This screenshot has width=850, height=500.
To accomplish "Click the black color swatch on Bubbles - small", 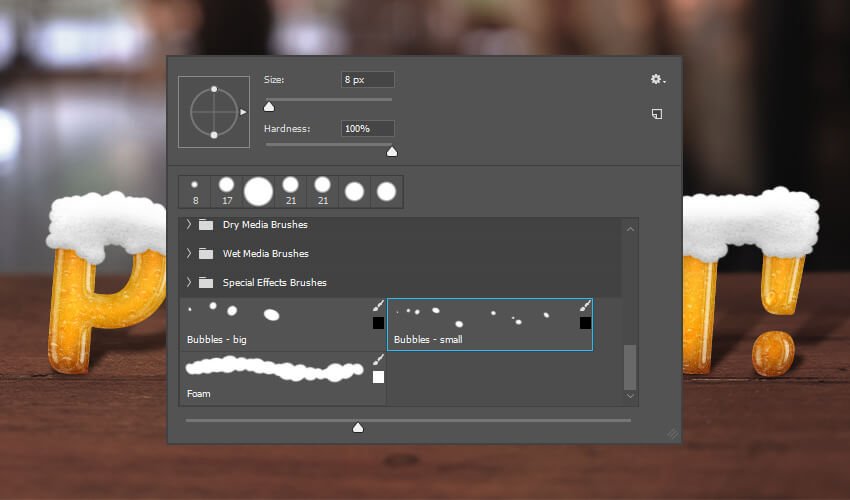I will click(585, 323).
